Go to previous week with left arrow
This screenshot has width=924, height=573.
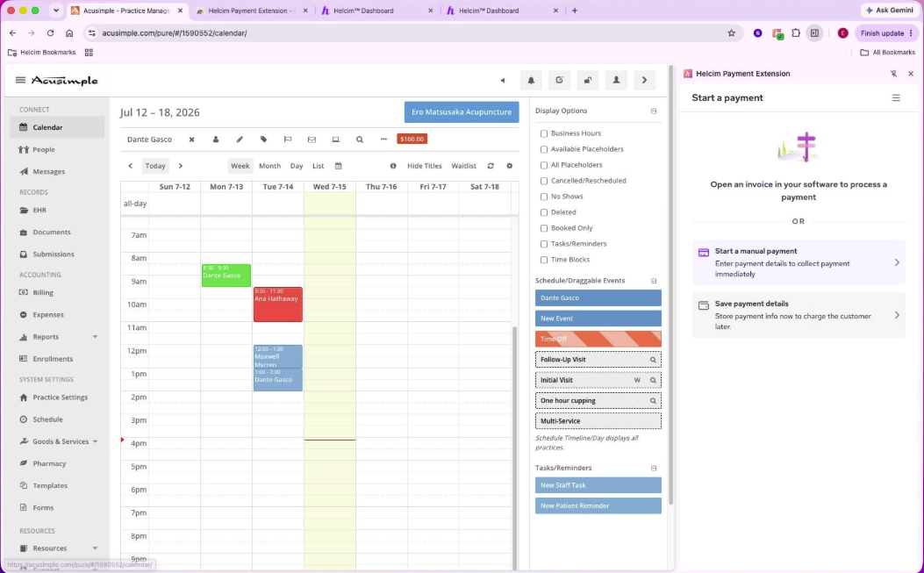coord(130,166)
